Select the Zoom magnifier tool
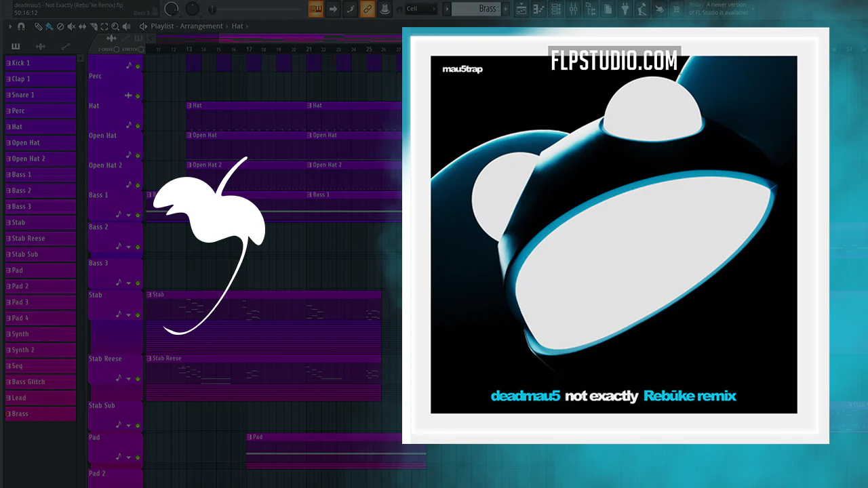The height and width of the screenshot is (488, 868). point(115,26)
